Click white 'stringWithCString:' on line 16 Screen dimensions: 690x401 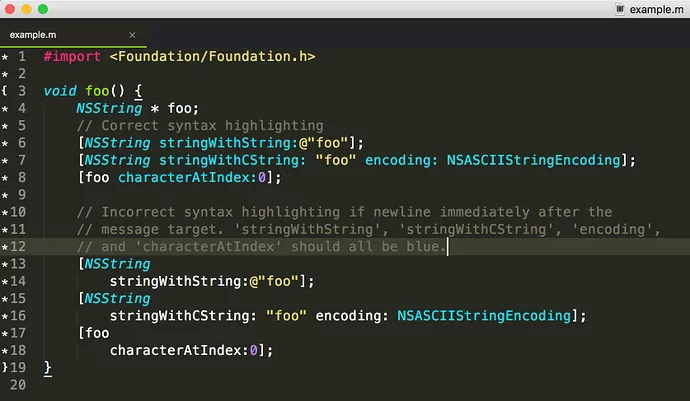(x=183, y=316)
